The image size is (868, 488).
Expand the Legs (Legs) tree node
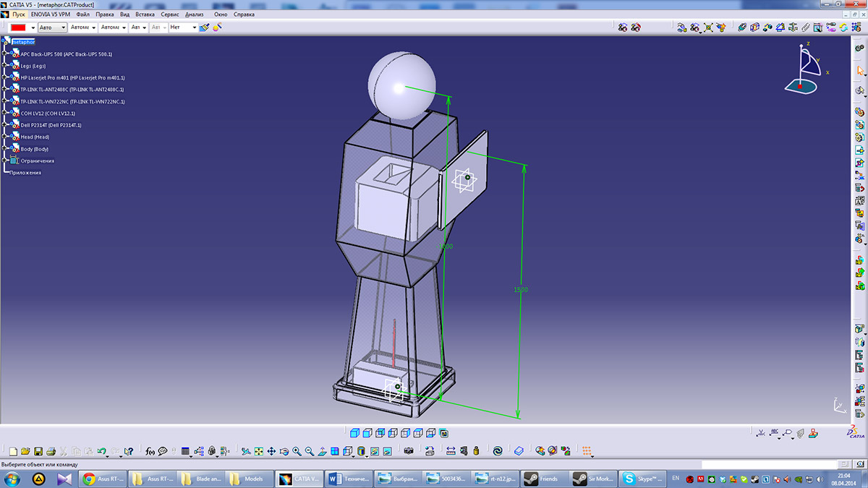[x=4, y=66]
